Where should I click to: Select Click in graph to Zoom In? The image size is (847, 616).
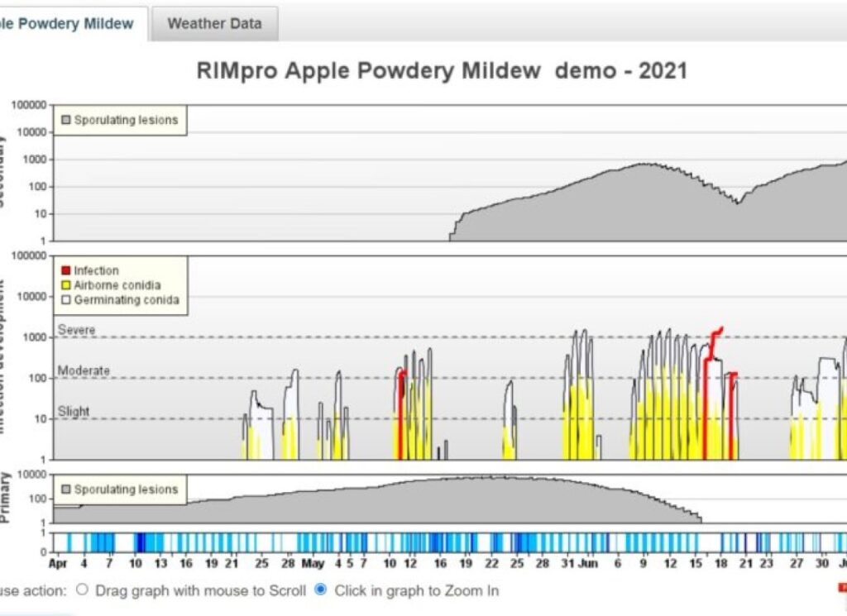[321, 590]
